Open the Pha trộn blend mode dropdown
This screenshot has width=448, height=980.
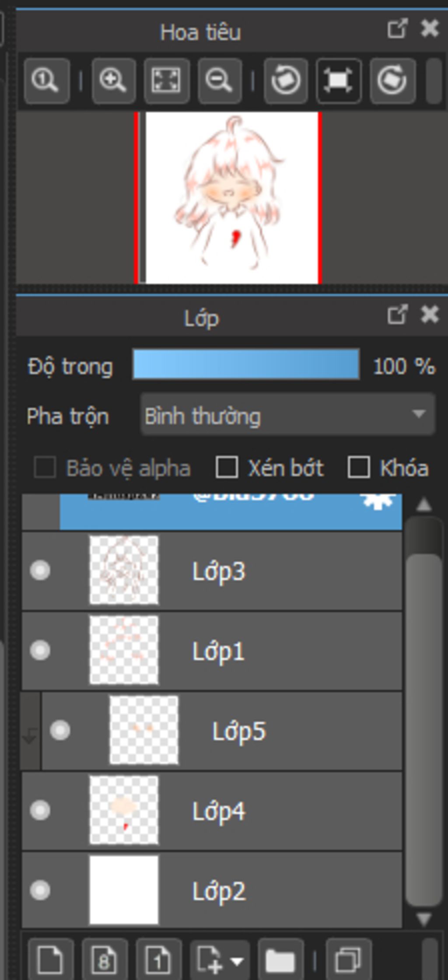[288, 415]
